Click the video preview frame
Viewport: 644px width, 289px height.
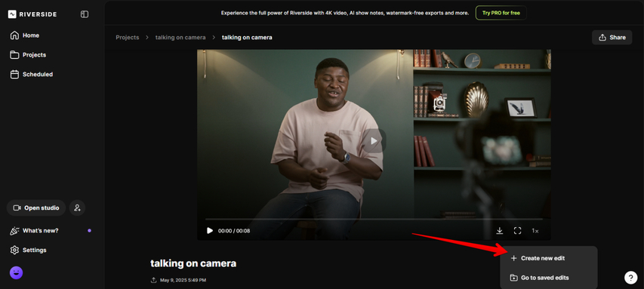pyautogui.click(x=374, y=145)
